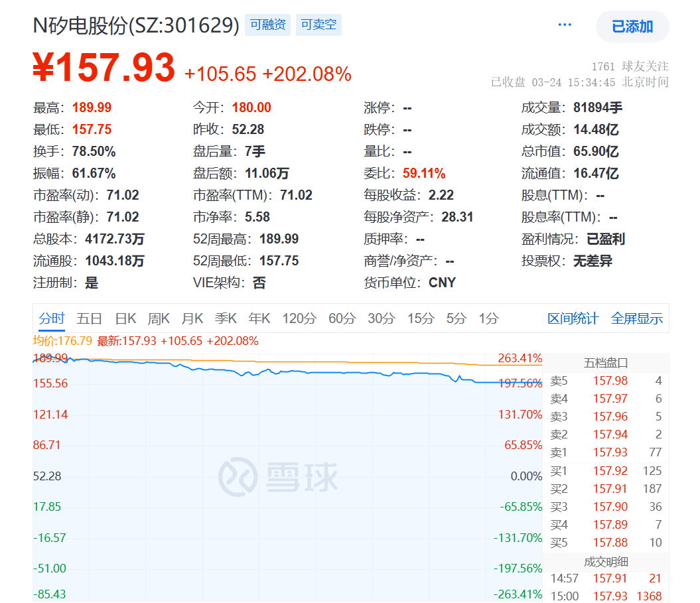
Task: Click the 最高 value 189.99
Action: [92, 107]
